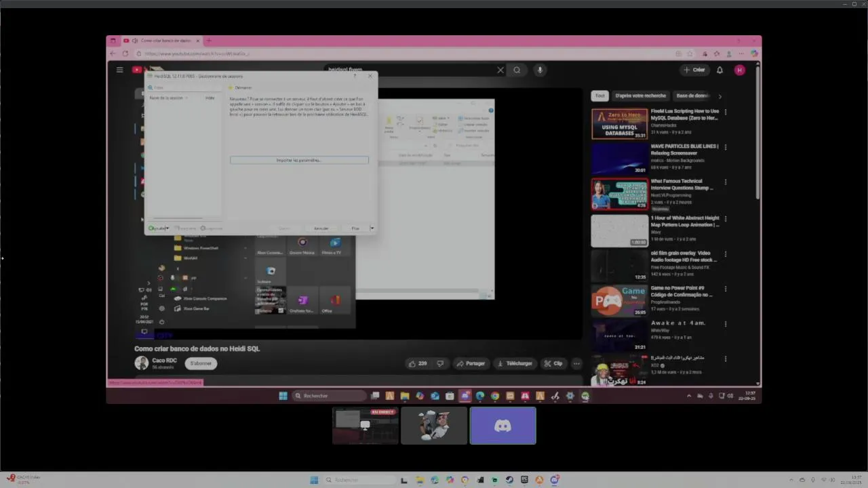Like the video showing 239 likes
This screenshot has width=868, height=488.
click(417, 363)
